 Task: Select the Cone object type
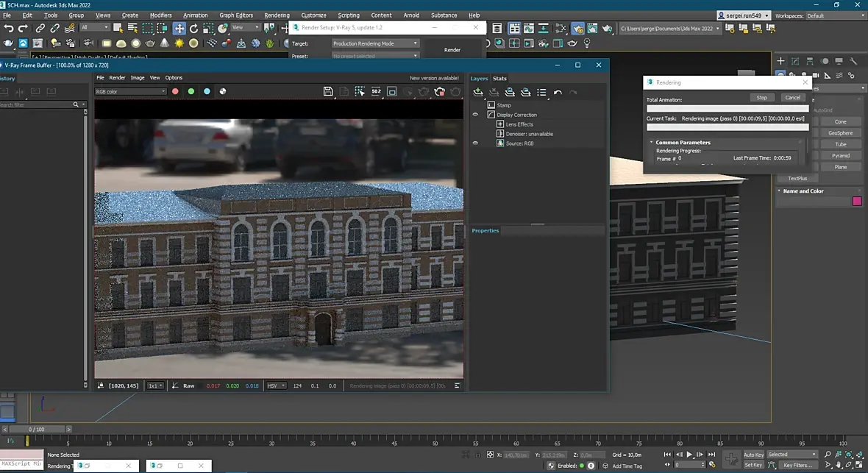(x=840, y=122)
